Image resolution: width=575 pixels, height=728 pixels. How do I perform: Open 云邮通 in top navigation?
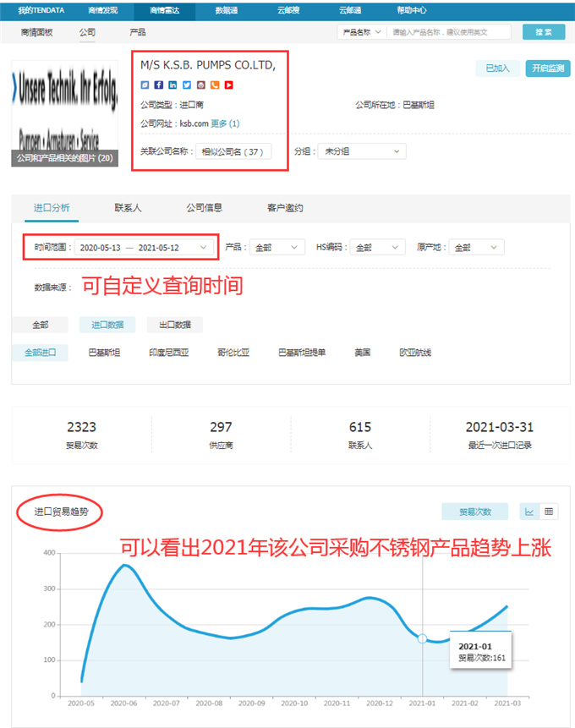tap(350, 10)
